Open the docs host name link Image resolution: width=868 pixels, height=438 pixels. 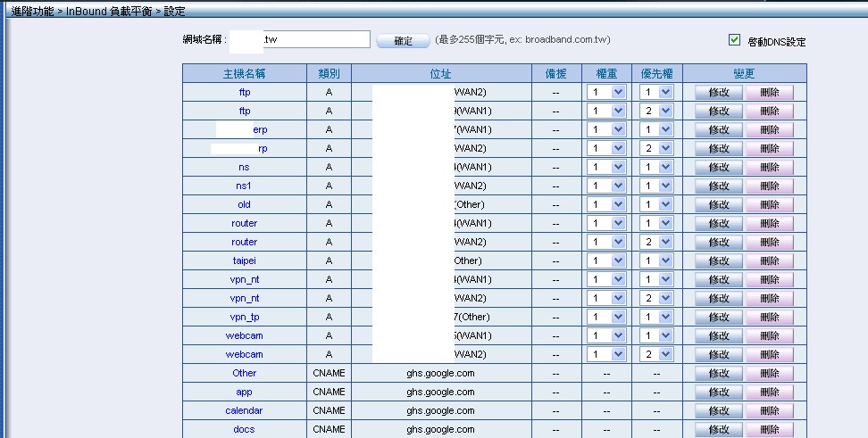(244, 429)
